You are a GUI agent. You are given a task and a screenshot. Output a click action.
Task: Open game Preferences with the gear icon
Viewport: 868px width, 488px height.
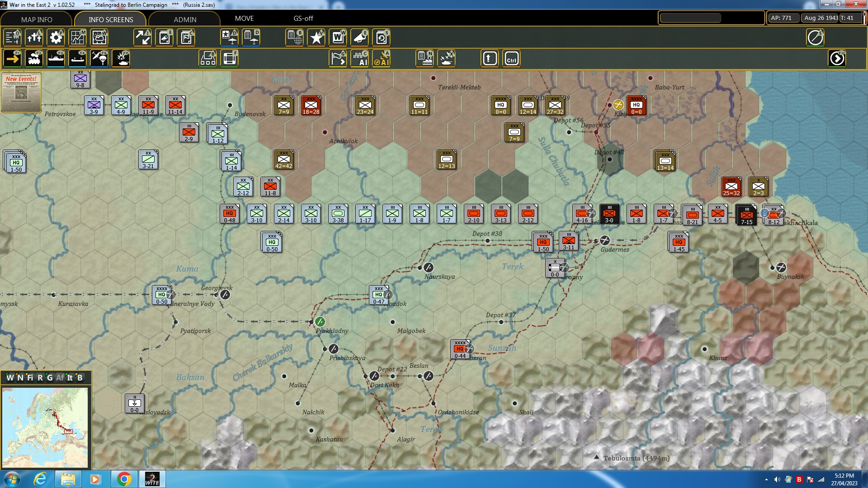click(x=56, y=38)
